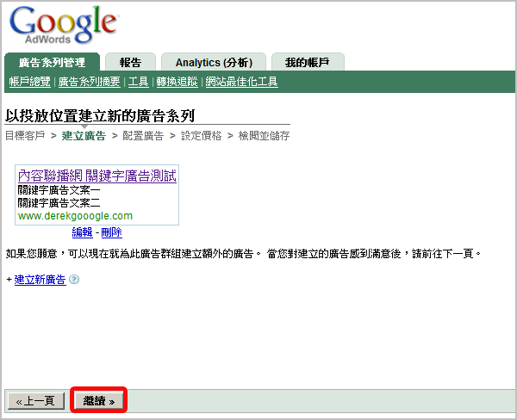Image resolution: width=517 pixels, height=420 pixels.
Task: Click the 檢閱並儲存 step text
Action: coord(264,136)
